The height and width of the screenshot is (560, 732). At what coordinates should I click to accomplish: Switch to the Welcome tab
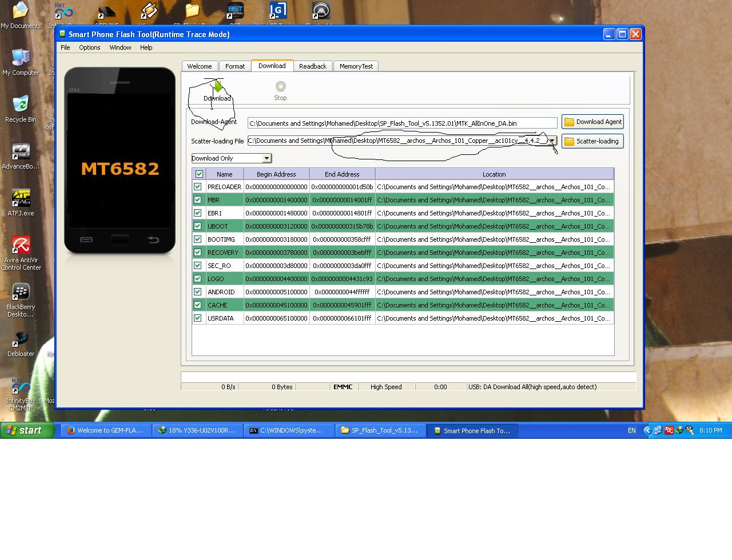tap(200, 66)
